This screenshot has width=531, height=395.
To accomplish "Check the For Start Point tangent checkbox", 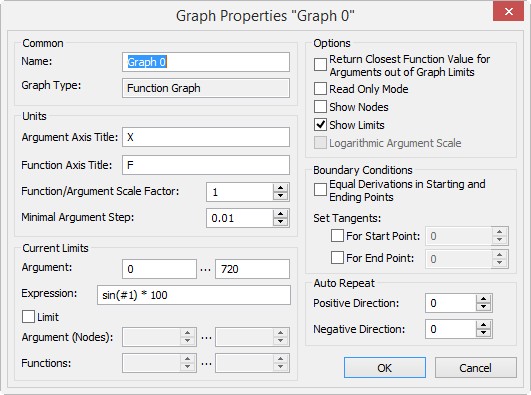I will [x=337, y=235].
